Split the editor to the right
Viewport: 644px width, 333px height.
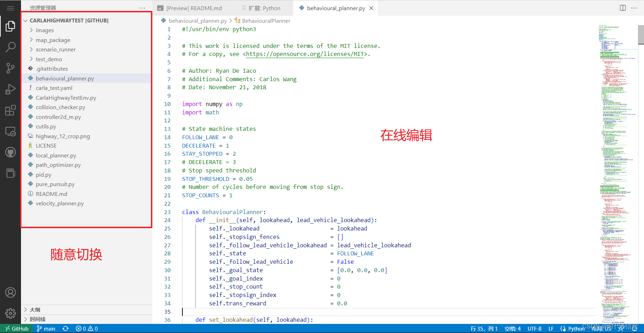pos(623,8)
